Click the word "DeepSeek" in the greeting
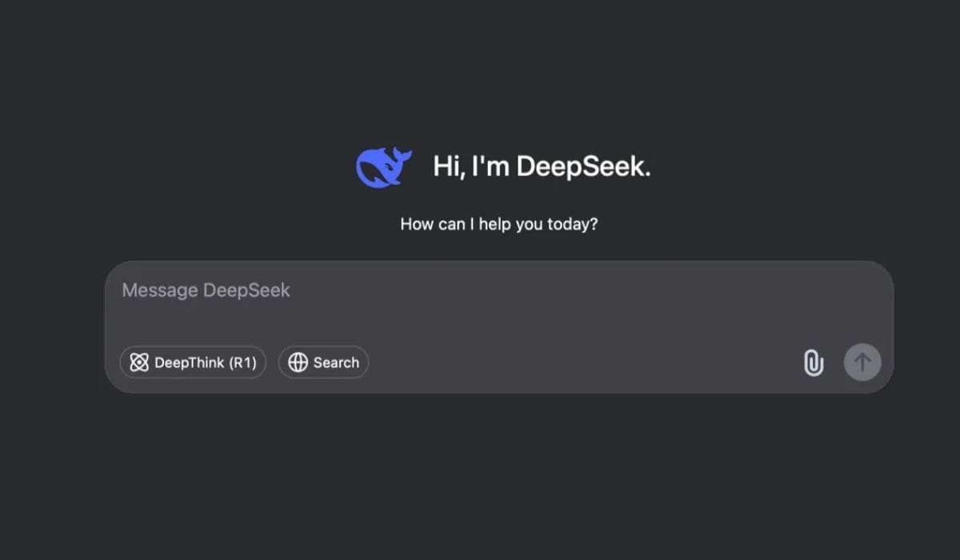The width and height of the screenshot is (960, 560). [583, 166]
